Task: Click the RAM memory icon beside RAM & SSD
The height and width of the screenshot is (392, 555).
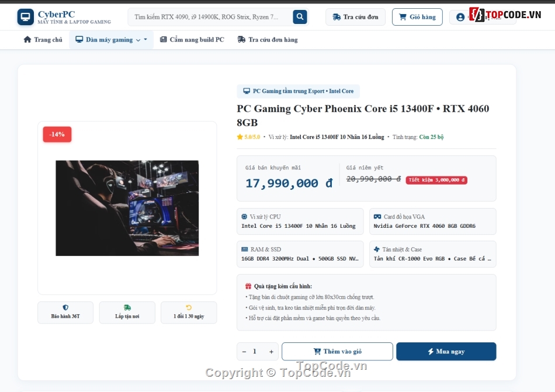Action: tap(245, 249)
